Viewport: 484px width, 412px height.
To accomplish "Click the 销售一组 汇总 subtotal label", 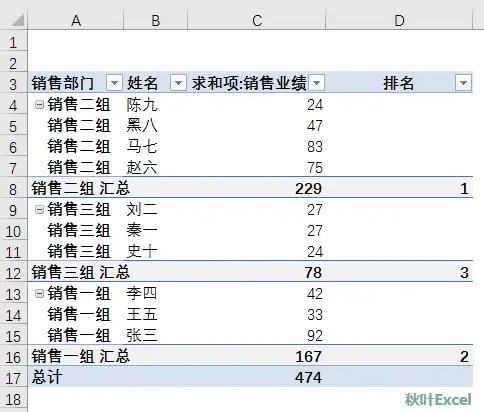I will pos(81,357).
